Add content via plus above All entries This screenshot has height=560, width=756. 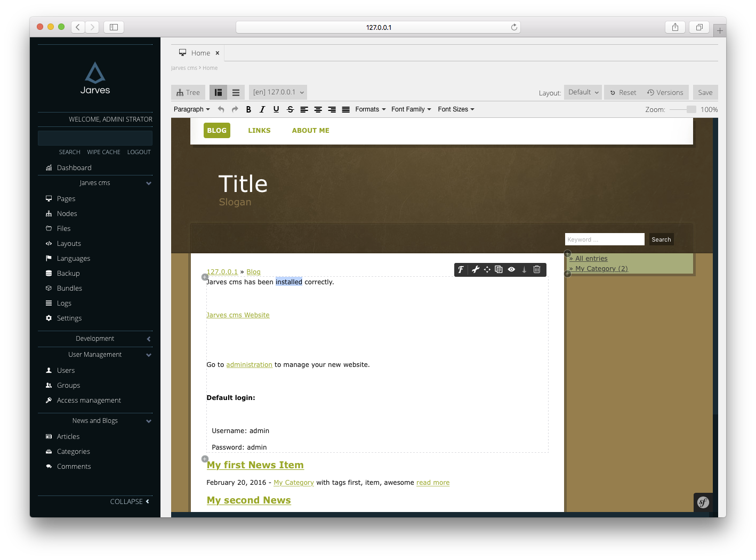point(567,253)
